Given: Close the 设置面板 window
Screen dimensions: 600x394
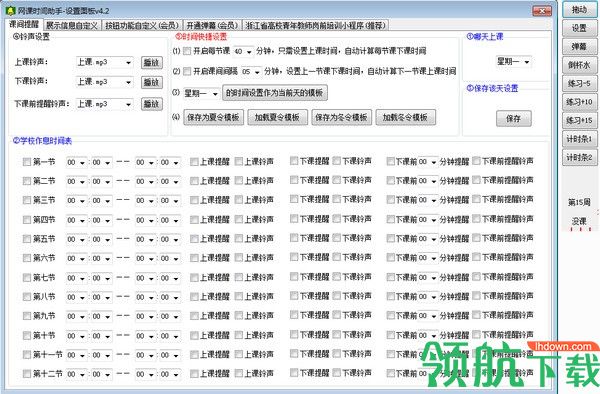Looking at the screenshot, I should (x=542, y=11).
